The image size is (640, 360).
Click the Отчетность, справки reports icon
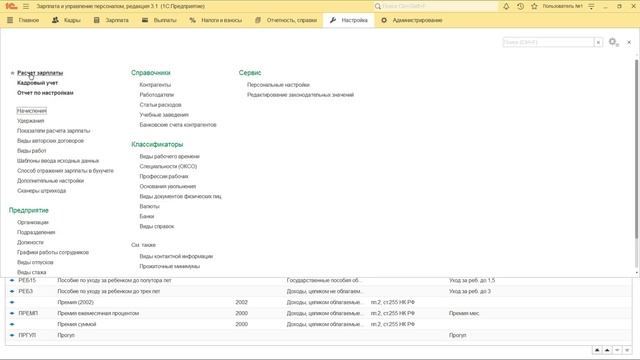[258, 20]
